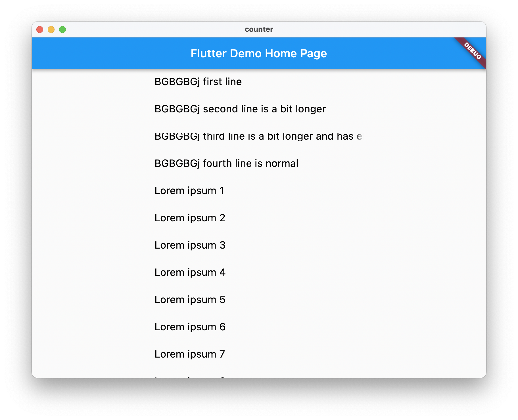Click the 'Lorem ipsum 3' row
The width and height of the screenshot is (518, 420).
(189, 245)
